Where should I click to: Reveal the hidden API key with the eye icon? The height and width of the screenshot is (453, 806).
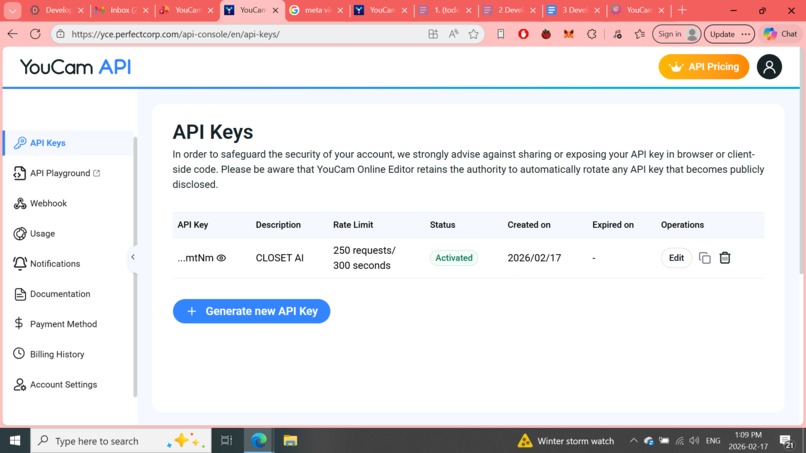coord(221,258)
